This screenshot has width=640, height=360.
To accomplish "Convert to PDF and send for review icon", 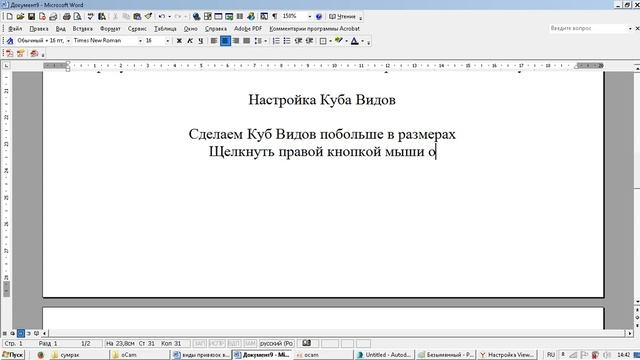I will pyautogui.click(x=34, y=53).
